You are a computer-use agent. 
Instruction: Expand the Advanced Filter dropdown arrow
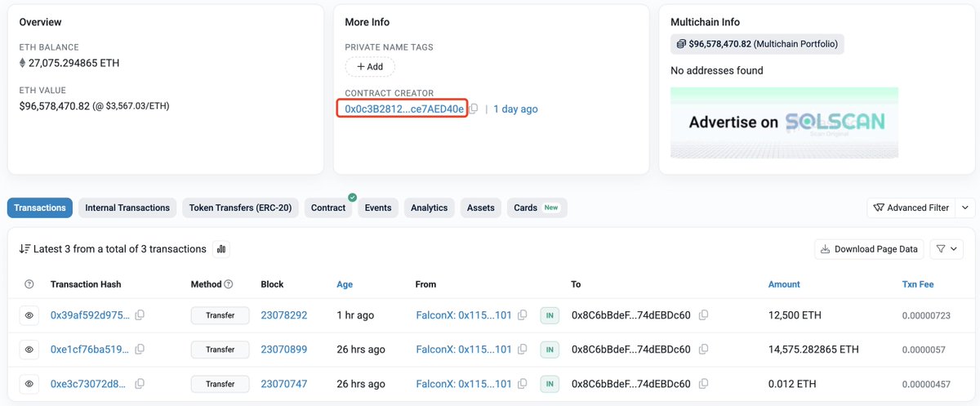[965, 207]
